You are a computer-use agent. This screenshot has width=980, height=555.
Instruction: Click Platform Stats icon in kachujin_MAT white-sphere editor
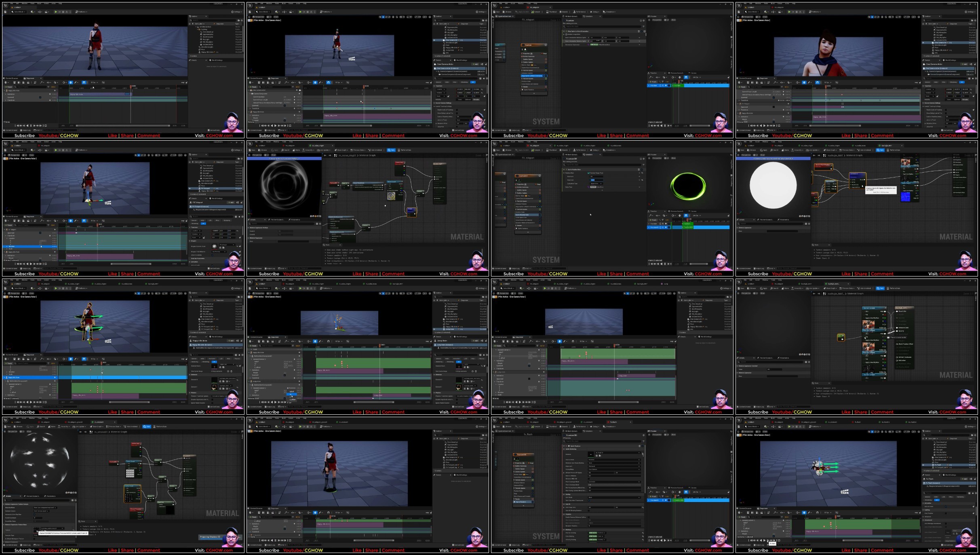(x=888, y=150)
